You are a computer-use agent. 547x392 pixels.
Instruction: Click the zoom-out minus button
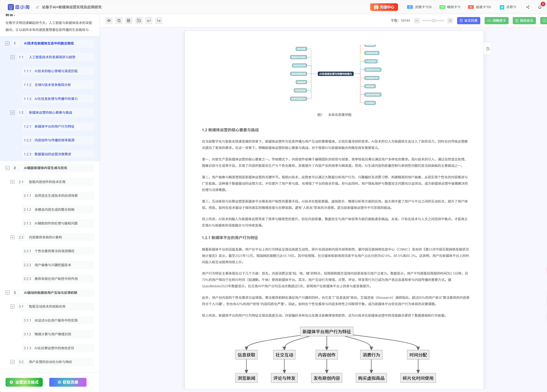click(417, 21)
